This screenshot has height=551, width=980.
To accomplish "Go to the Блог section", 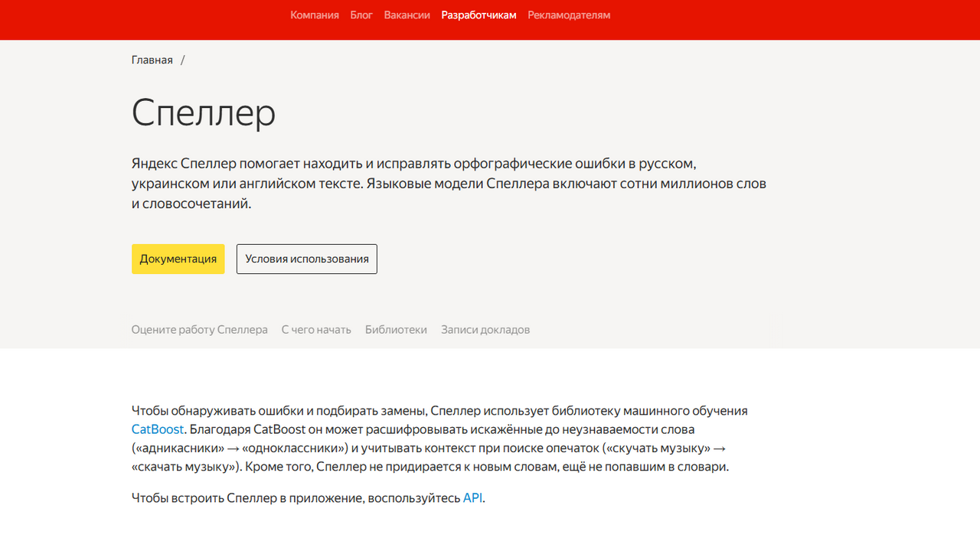I will [x=361, y=15].
